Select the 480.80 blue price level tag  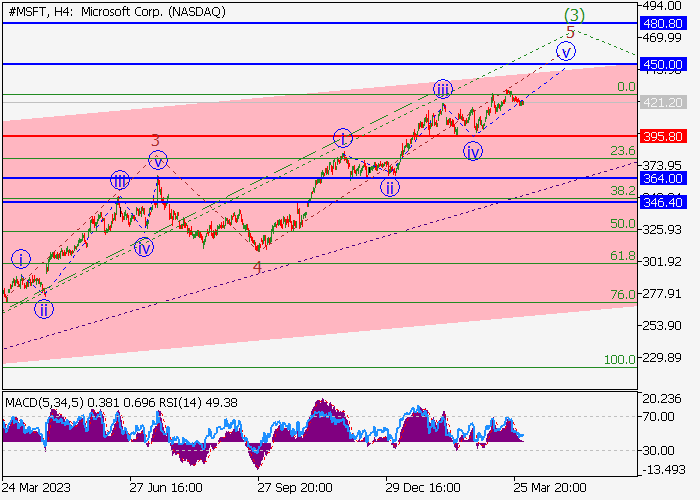pos(663,23)
